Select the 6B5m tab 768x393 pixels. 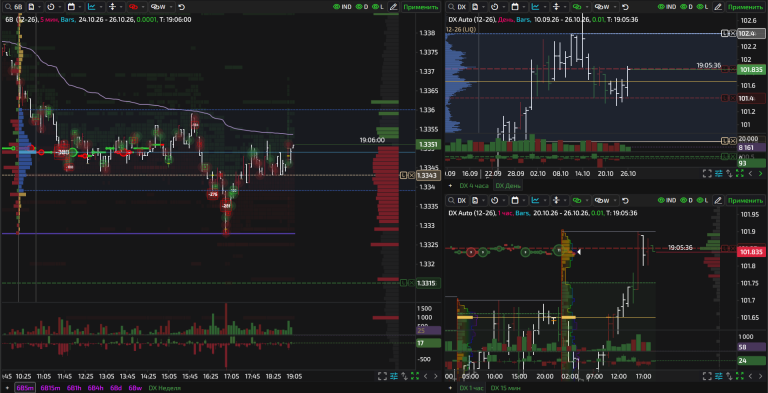(24, 388)
